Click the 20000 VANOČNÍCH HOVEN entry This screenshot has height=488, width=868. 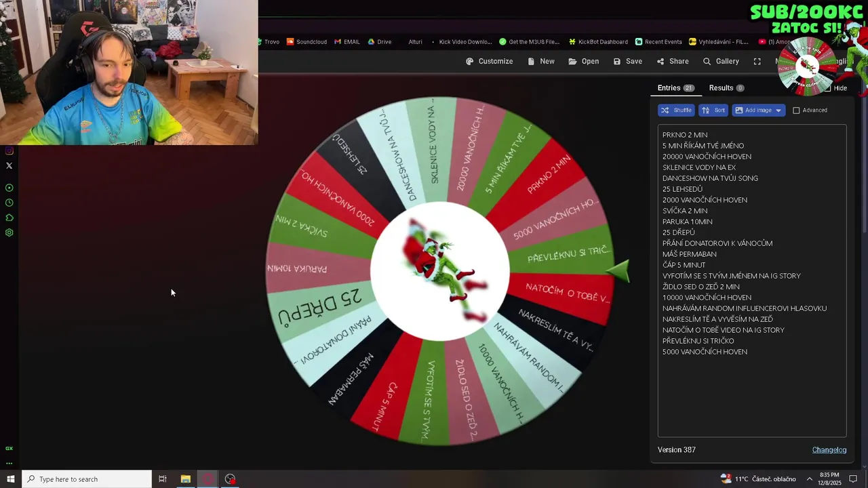[x=707, y=157]
